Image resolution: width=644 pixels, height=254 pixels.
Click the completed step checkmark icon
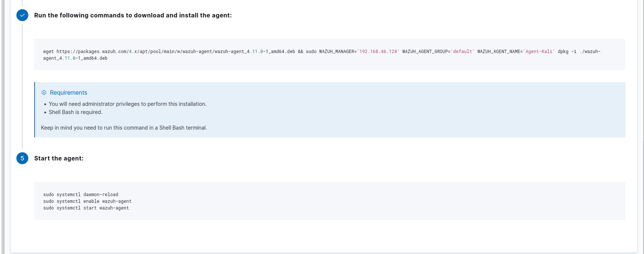[22, 15]
